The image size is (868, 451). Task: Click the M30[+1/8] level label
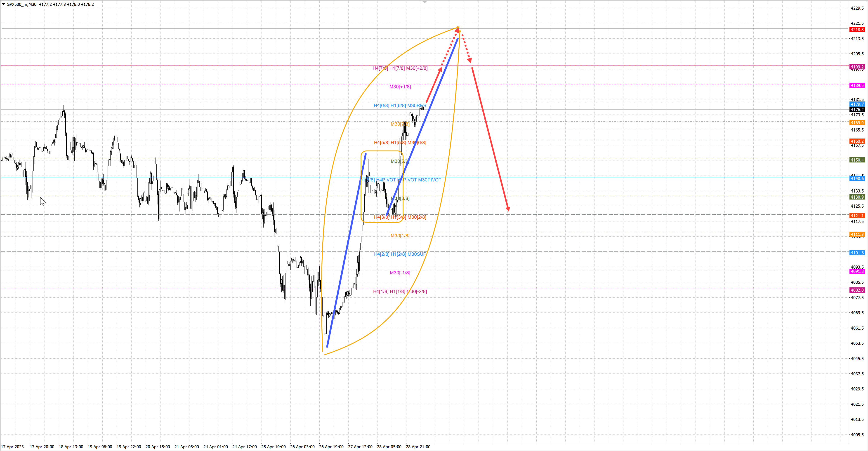(400, 87)
